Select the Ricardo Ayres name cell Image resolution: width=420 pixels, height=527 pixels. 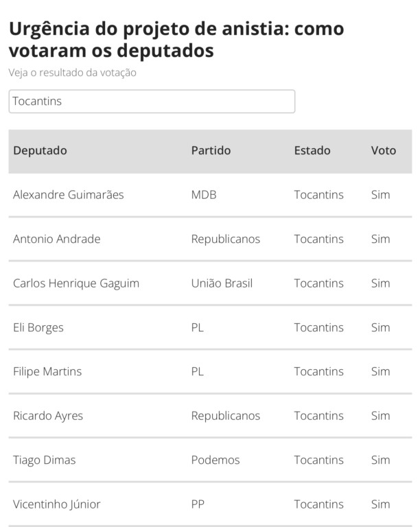[48, 416]
